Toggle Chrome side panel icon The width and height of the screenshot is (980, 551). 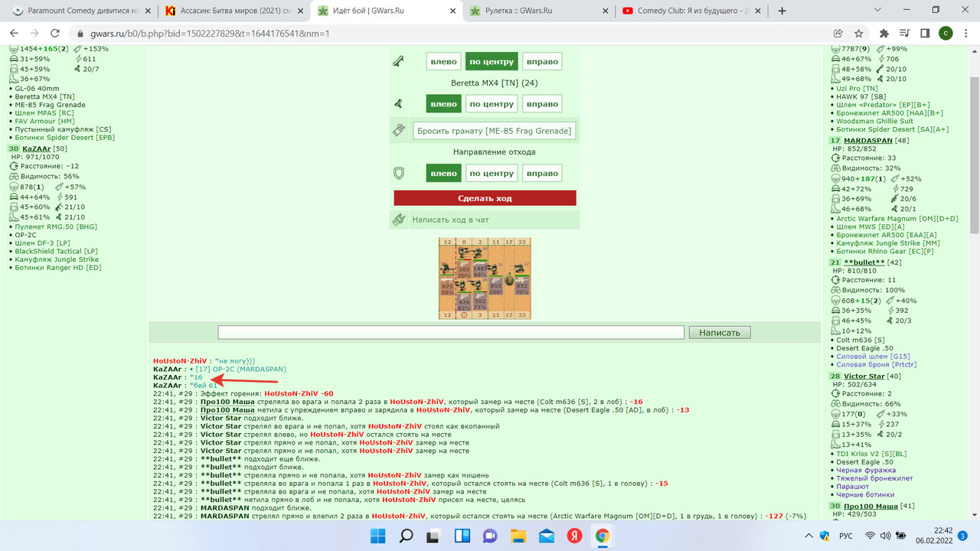coord(925,34)
